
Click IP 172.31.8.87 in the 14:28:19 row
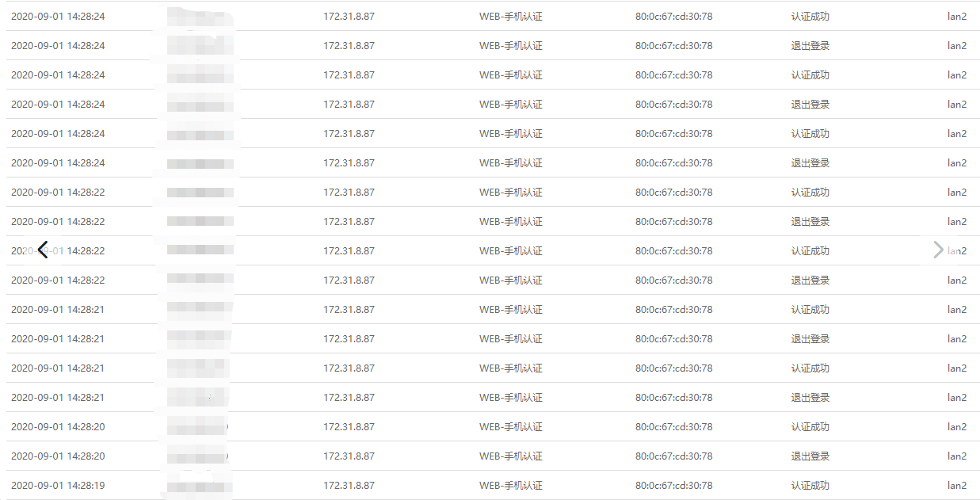point(349,485)
